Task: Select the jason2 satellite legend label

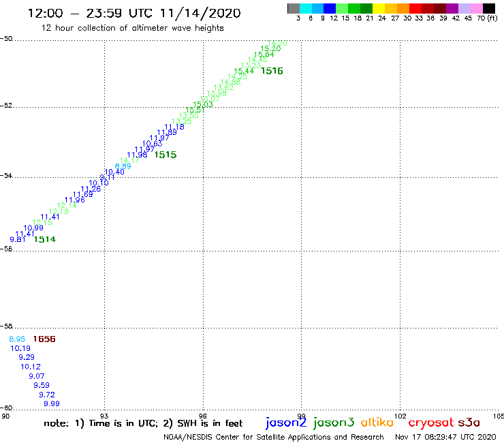Action: (286, 423)
